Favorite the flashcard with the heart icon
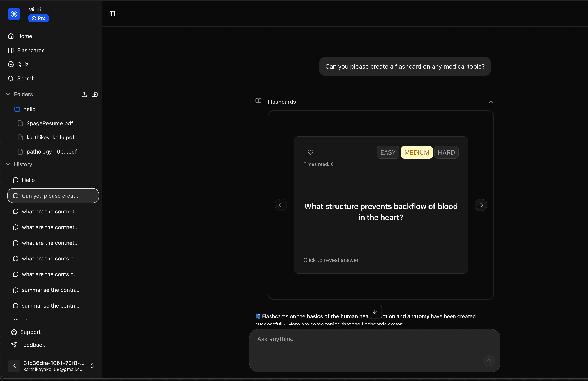This screenshot has height=381, width=588. point(310,152)
